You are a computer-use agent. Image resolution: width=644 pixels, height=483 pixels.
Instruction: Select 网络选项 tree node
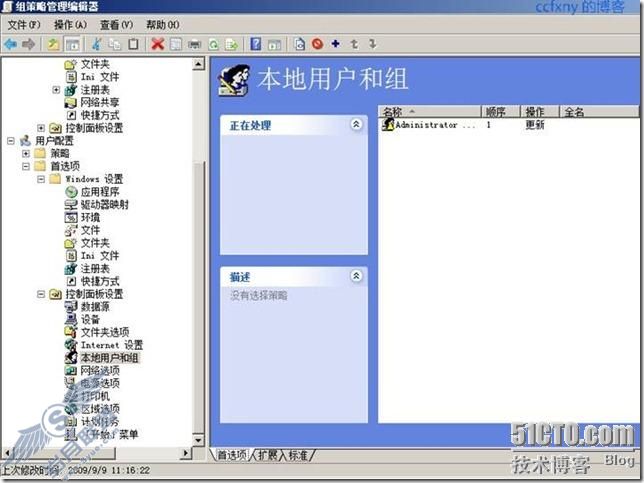pyautogui.click(x=100, y=370)
